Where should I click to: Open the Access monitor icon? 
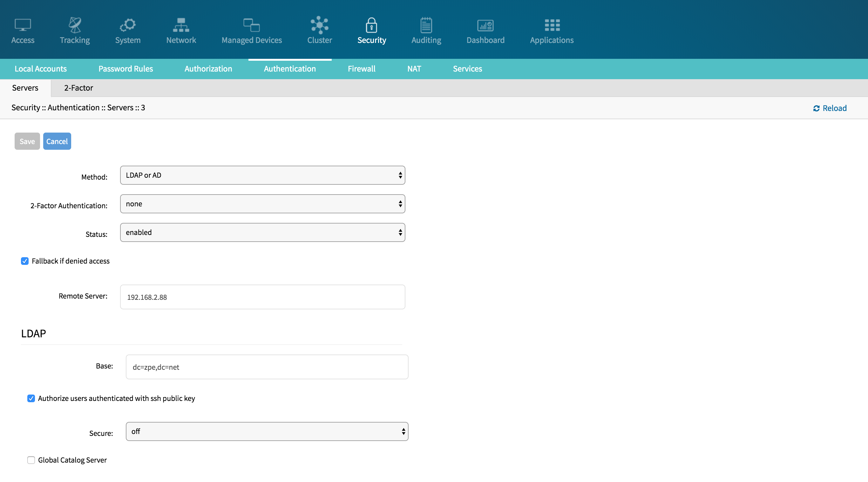[x=23, y=25]
